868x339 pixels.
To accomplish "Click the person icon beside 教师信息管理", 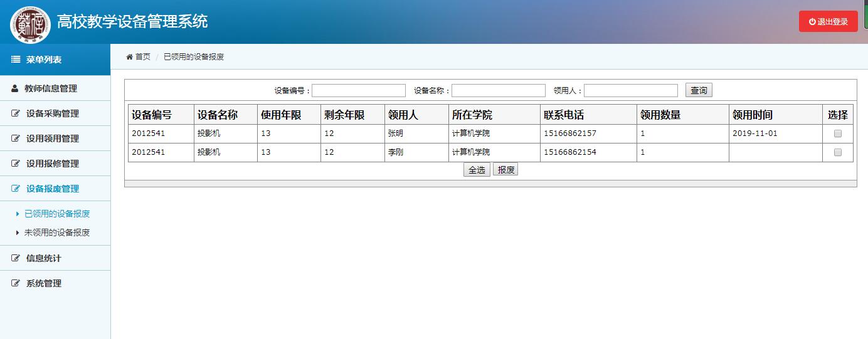I will coord(15,88).
